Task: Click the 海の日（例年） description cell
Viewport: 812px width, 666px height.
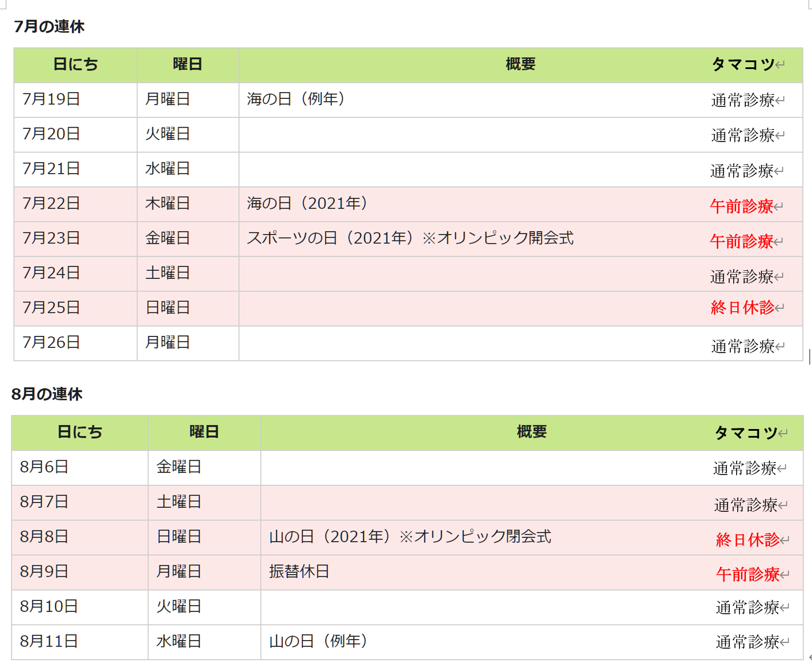Action: tap(296, 99)
